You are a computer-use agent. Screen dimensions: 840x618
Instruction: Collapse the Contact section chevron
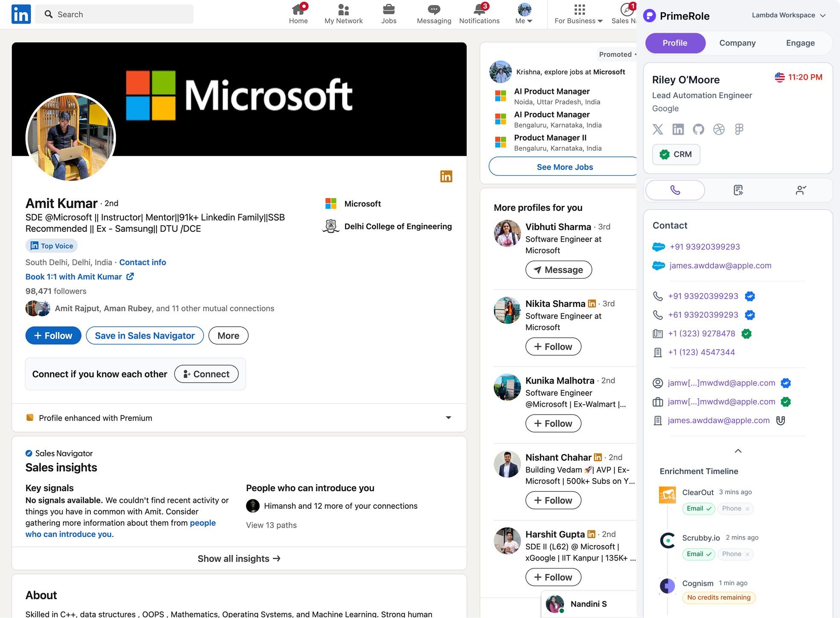coord(738,451)
